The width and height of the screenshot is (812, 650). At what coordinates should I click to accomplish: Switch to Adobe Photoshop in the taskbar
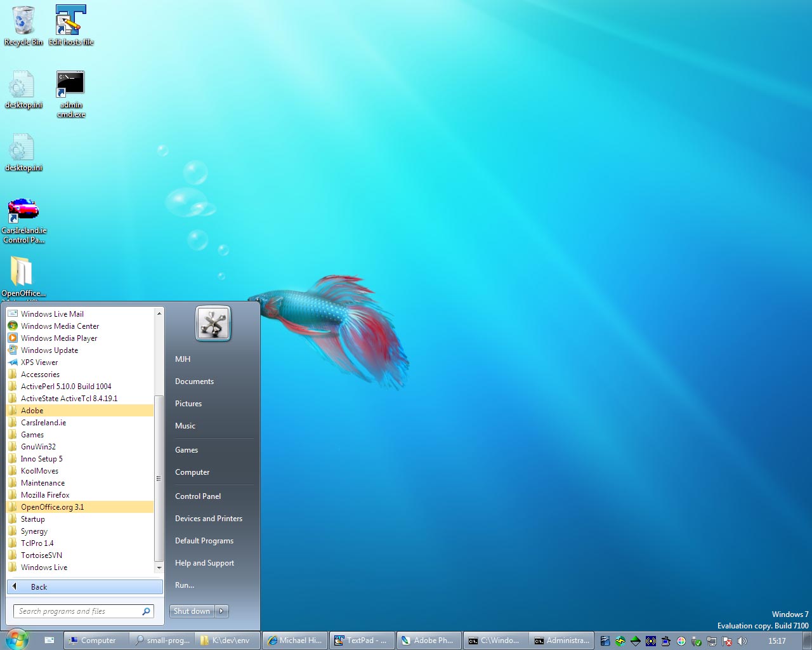tap(429, 640)
